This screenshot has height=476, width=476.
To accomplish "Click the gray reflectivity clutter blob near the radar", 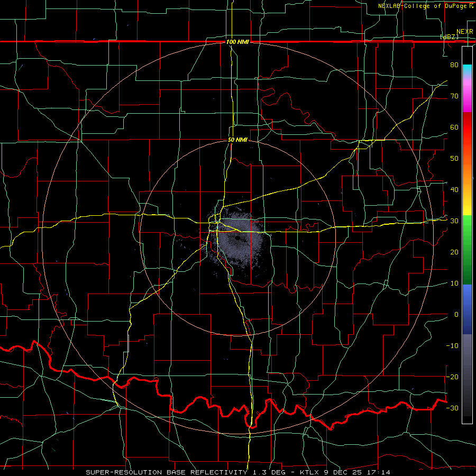I will (239, 240).
